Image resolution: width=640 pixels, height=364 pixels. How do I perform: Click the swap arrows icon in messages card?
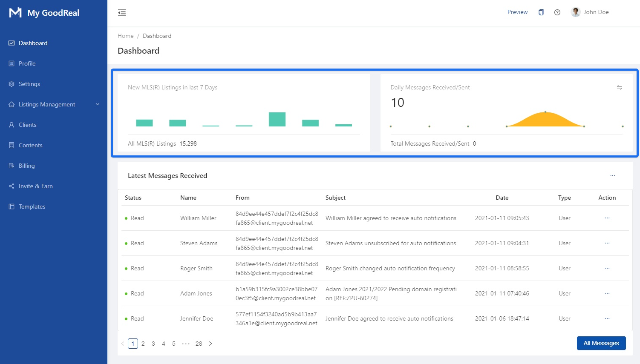click(620, 87)
